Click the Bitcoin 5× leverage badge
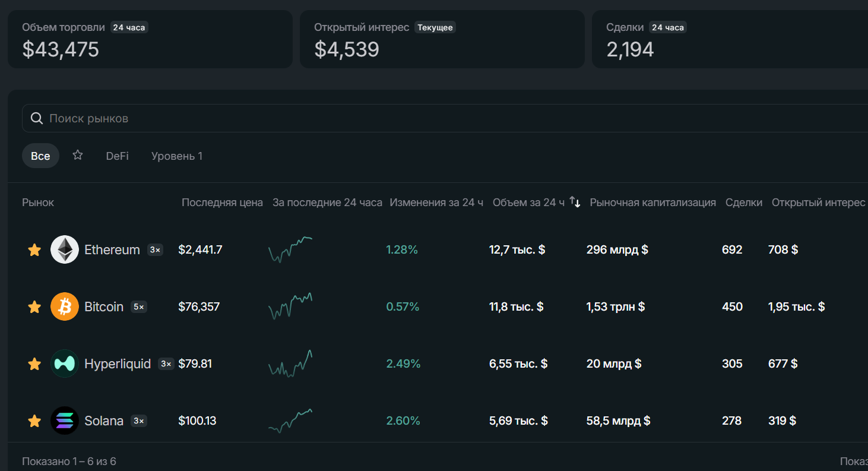The height and width of the screenshot is (471, 868). 138,307
